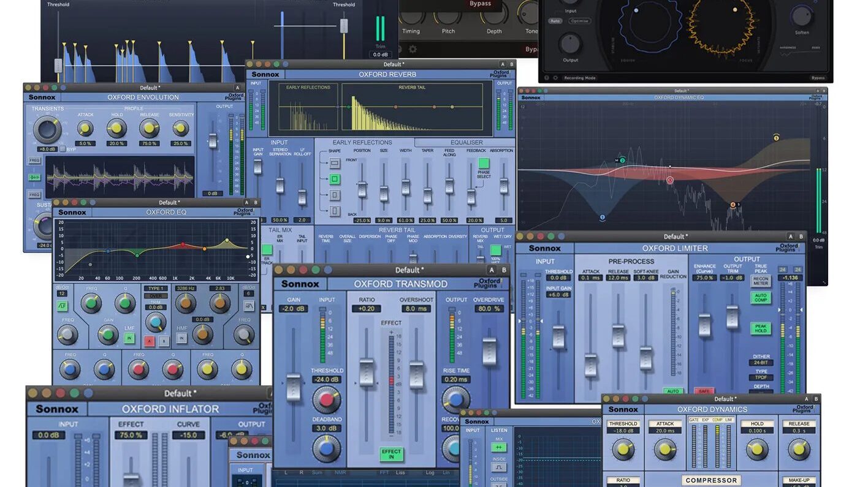Select the LIM section in Oxford Dynamics
The width and height of the screenshot is (868, 487).
tap(728, 420)
